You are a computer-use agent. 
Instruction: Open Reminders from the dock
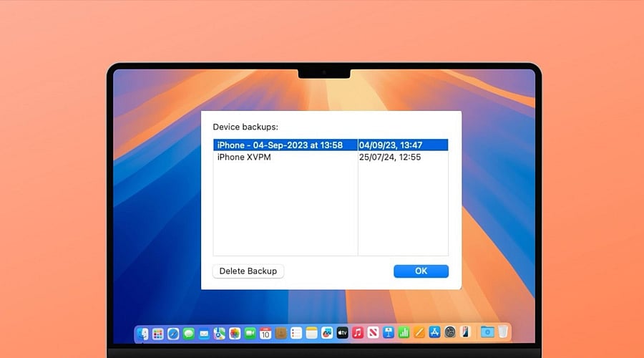point(296,334)
